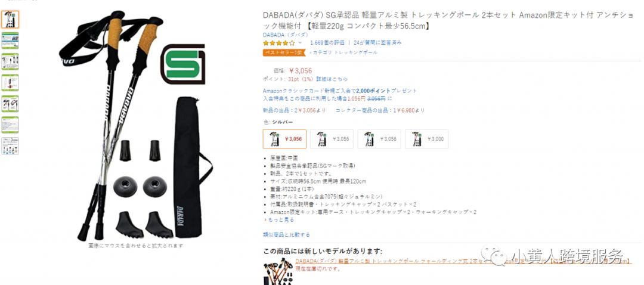Select the third product thumbnail image

10,61
